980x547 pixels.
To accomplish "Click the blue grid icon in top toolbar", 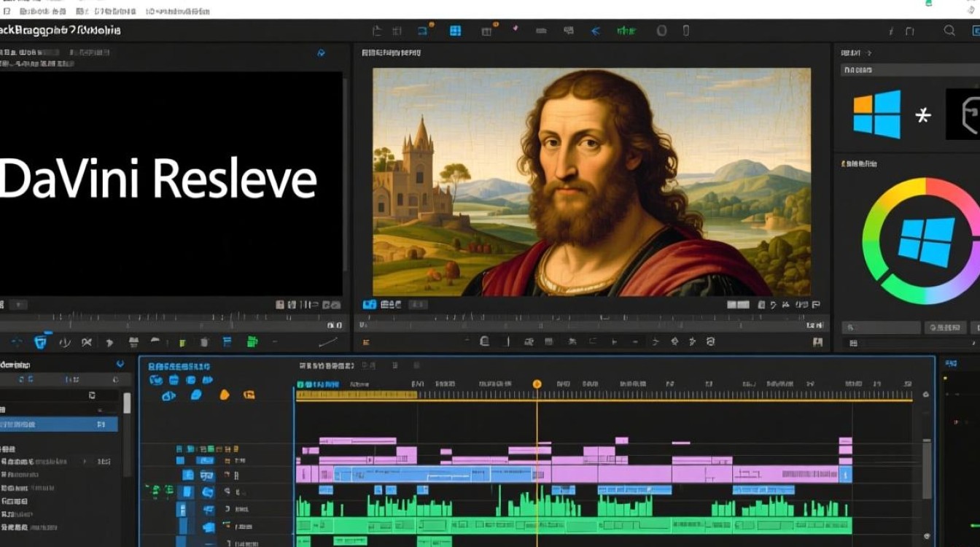I will point(455,31).
